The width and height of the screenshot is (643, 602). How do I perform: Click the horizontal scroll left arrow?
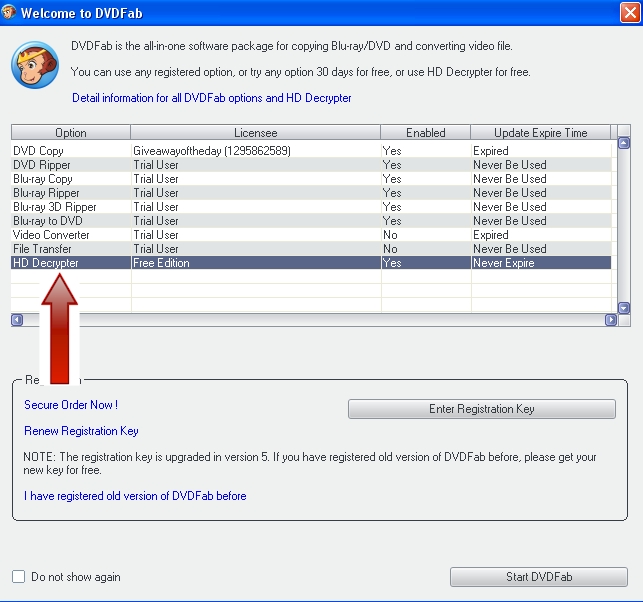point(17,320)
